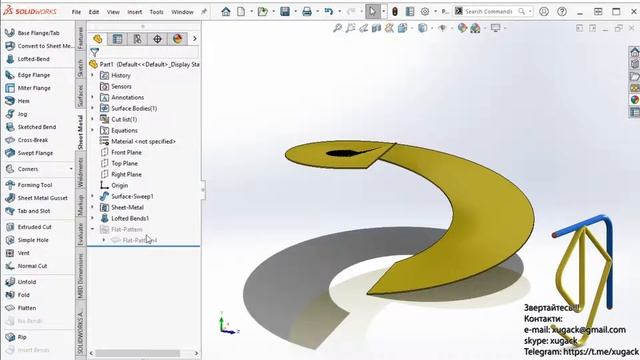Toggle the Flatten command
Image resolution: width=640 pixels, height=360 pixels.
(21, 308)
